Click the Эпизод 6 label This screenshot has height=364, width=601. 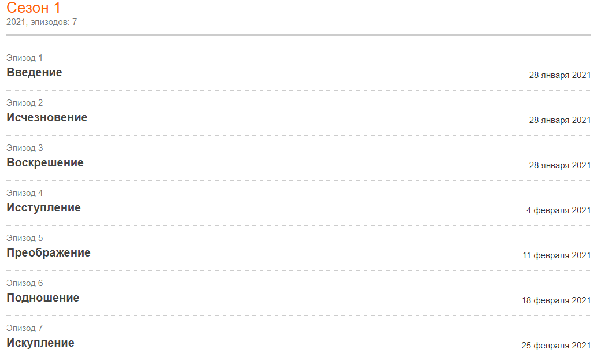(x=24, y=283)
